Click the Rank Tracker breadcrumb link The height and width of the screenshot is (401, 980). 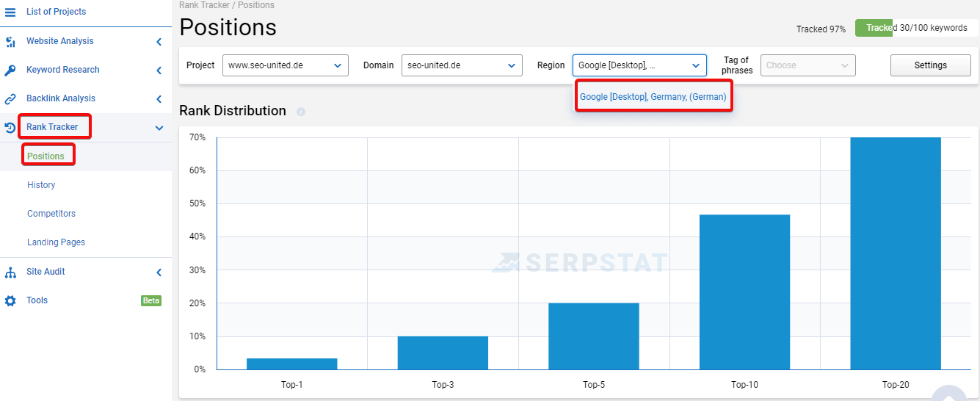pos(203,5)
